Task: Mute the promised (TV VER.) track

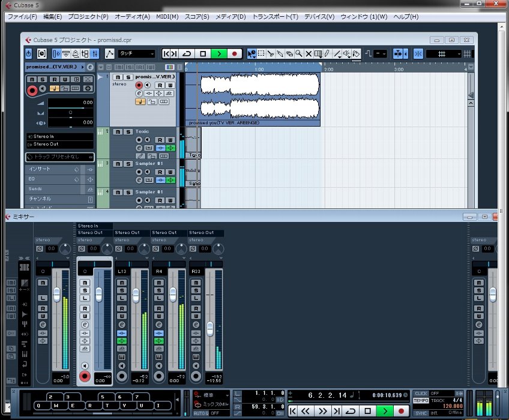Action: click(118, 77)
